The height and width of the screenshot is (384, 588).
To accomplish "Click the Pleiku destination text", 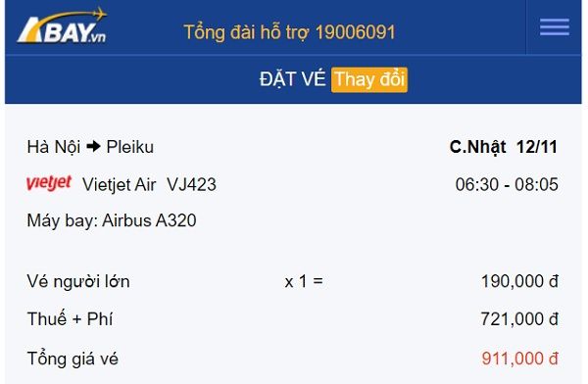I will (x=129, y=147).
